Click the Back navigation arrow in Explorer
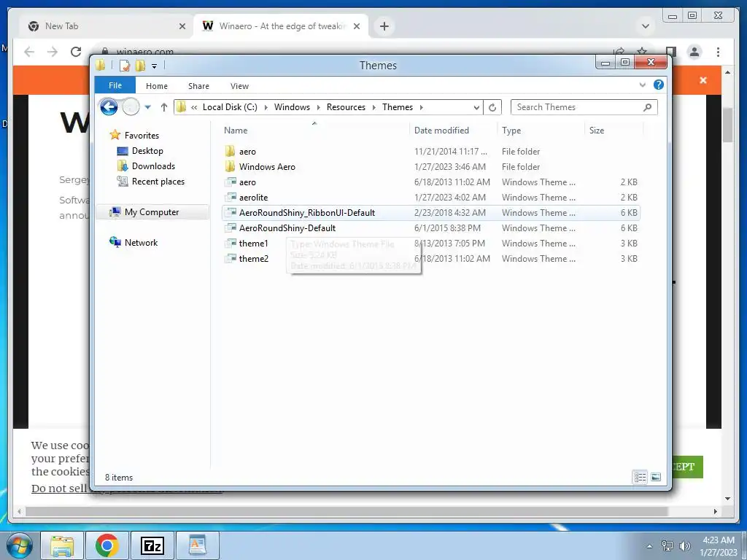Image resolution: width=747 pixels, height=560 pixels. [x=109, y=107]
